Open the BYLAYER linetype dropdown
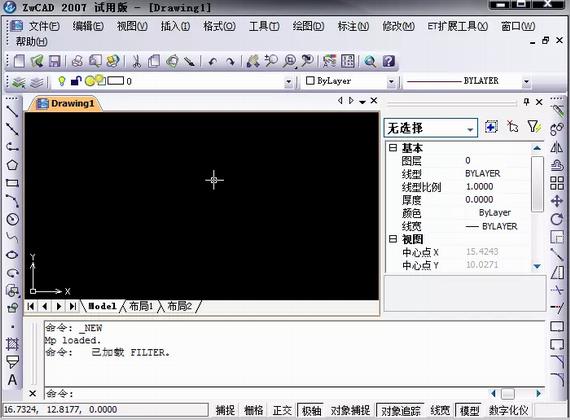 pyautogui.click(x=526, y=82)
